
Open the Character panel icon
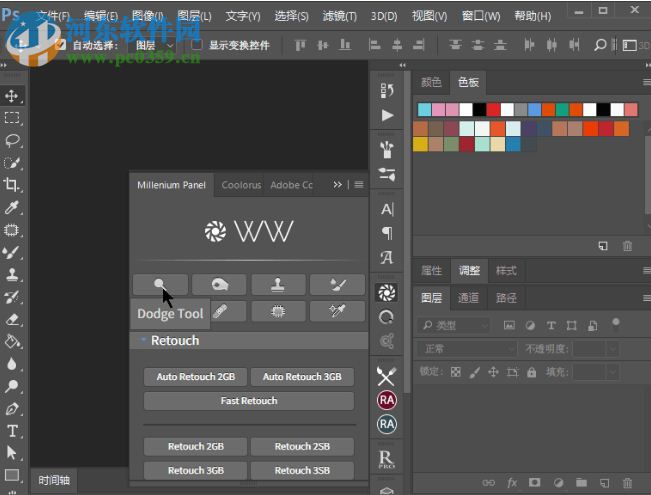[387, 209]
